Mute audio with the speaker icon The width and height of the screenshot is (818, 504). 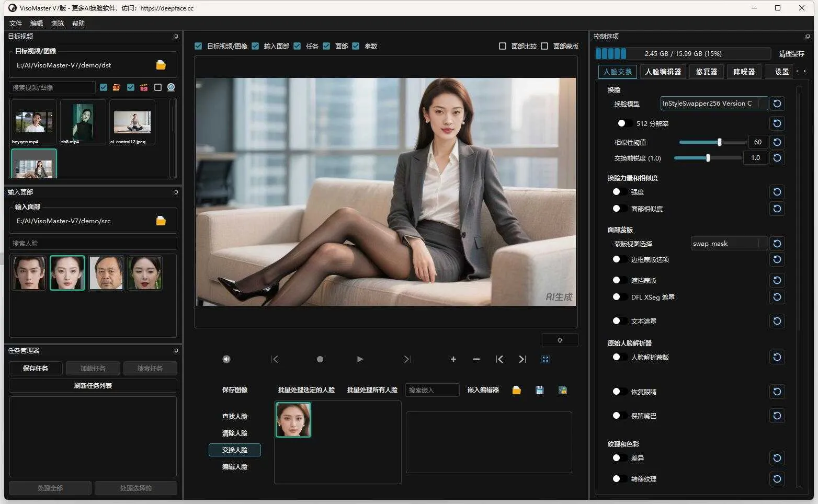point(226,359)
